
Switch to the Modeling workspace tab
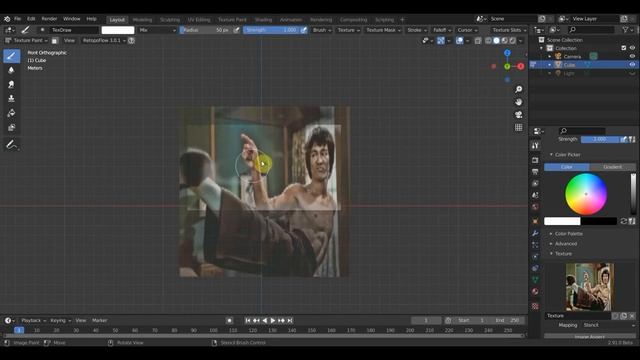coord(142,20)
